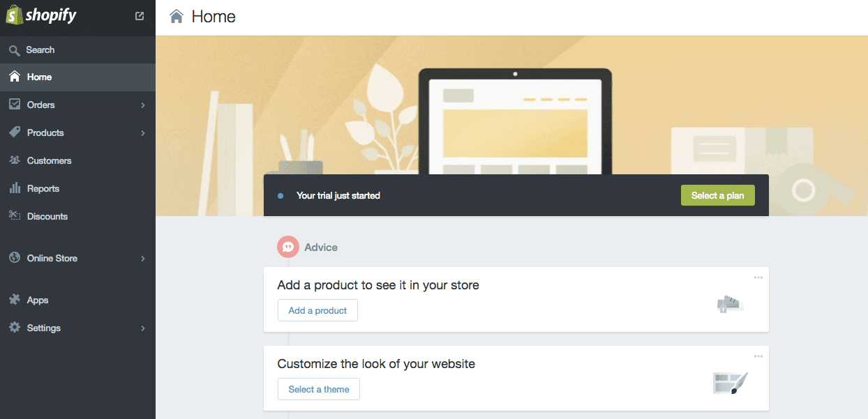
Task: Click the 'Home' page title text
Action: tap(214, 17)
